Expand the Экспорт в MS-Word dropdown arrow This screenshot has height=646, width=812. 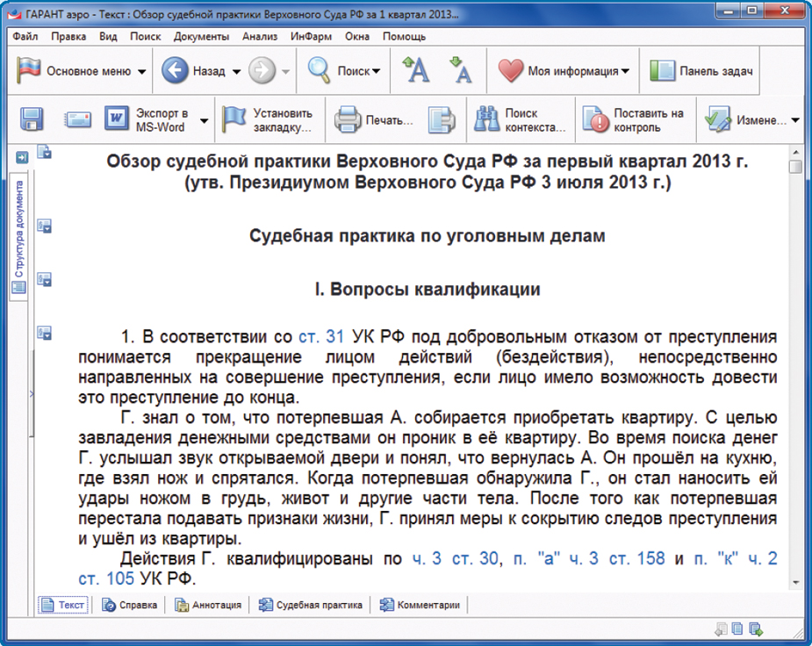(204, 120)
